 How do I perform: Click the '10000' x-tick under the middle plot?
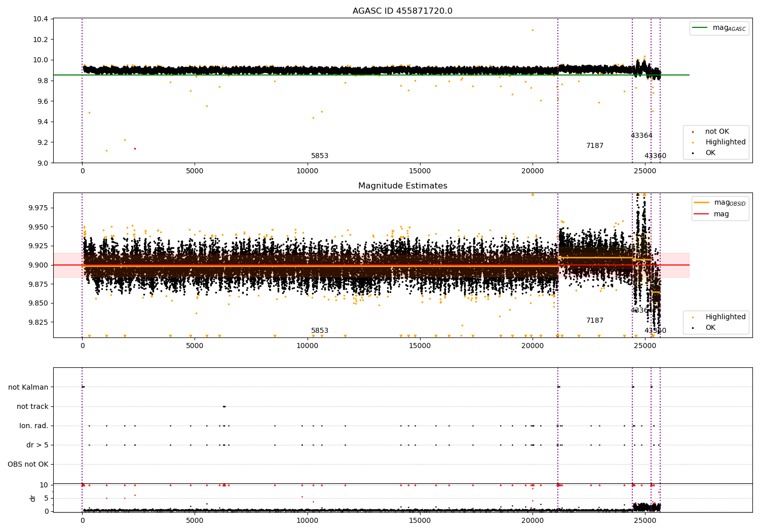[x=307, y=346]
